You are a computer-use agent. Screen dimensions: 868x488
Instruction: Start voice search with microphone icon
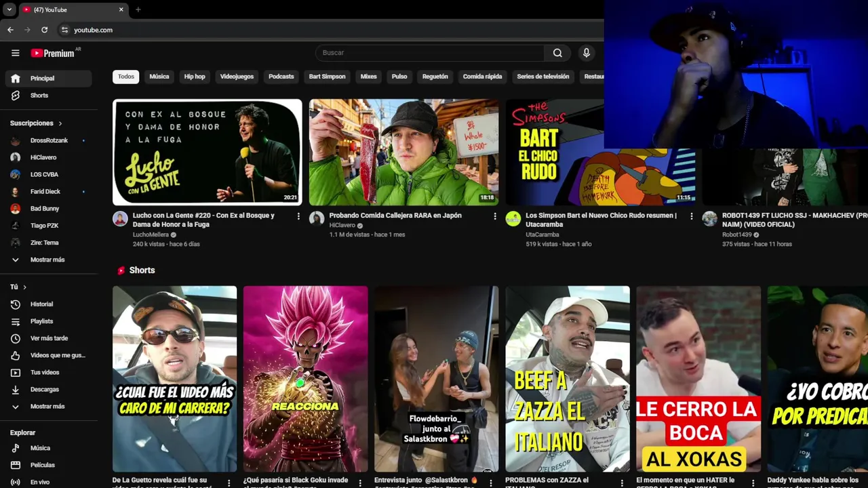coord(587,53)
